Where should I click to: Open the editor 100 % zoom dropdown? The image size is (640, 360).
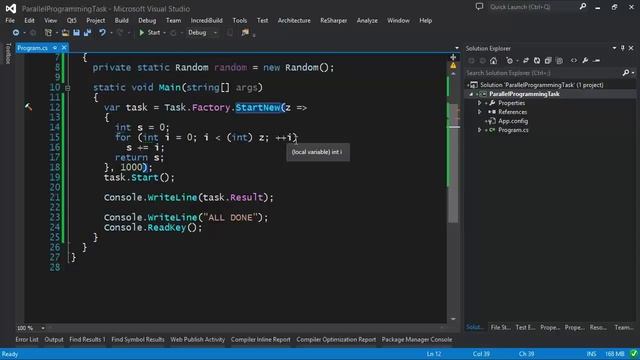(43, 328)
